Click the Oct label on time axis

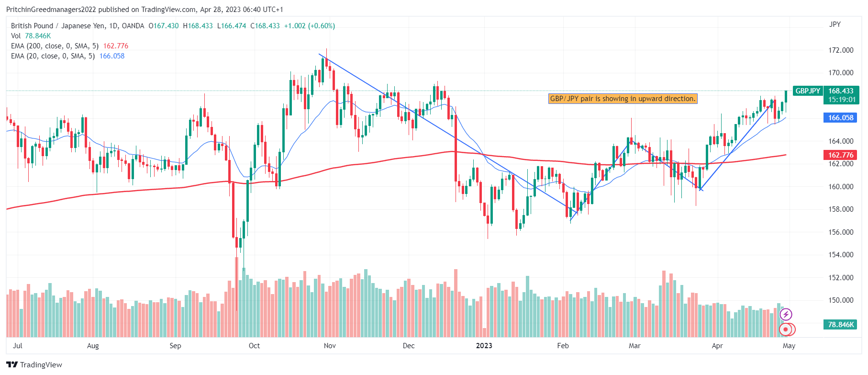(x=254, y=346)
